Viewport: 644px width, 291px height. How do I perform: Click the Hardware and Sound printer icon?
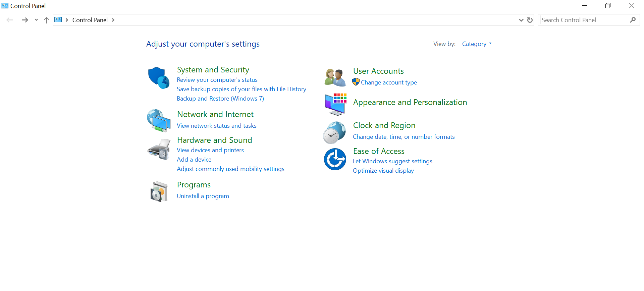(159, 149)
